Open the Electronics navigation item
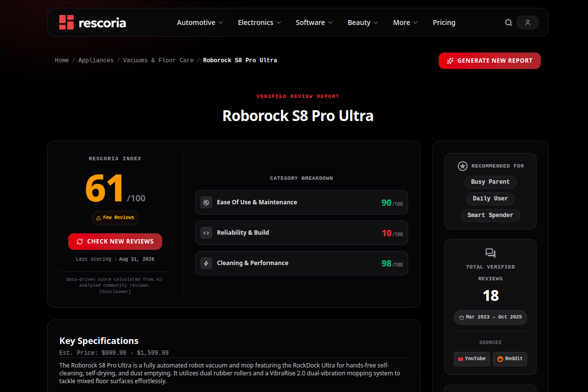The image size is (588, 392). (x=260, y=23)
